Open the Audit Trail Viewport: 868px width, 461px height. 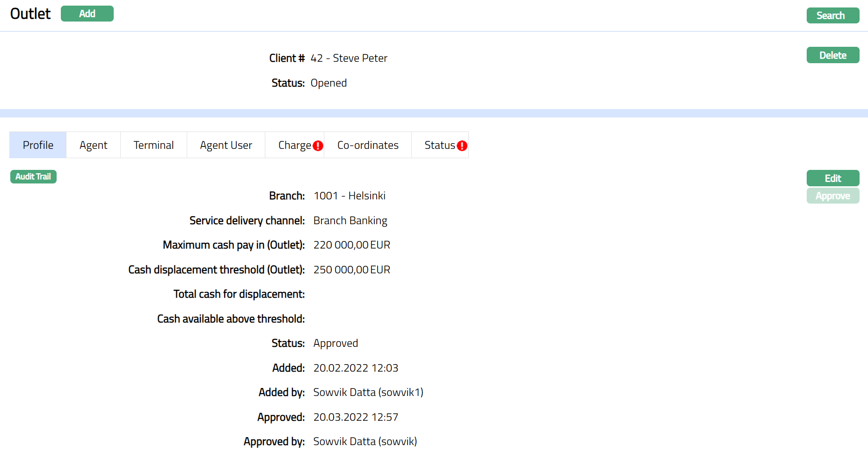(x=33, y=177)
